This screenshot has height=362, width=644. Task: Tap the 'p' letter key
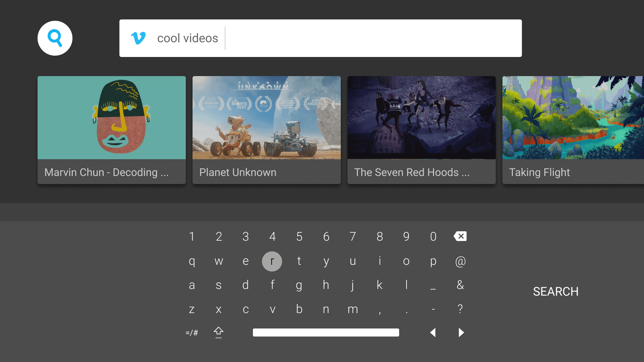point(433,262)
